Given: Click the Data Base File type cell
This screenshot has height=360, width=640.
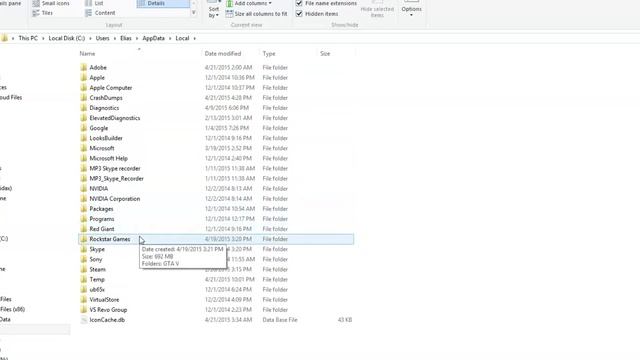Looking at the screenshot, I should 280,320.
